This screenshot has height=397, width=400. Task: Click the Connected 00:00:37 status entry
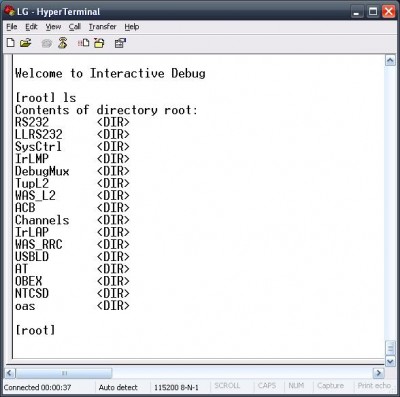pos(37,387)
